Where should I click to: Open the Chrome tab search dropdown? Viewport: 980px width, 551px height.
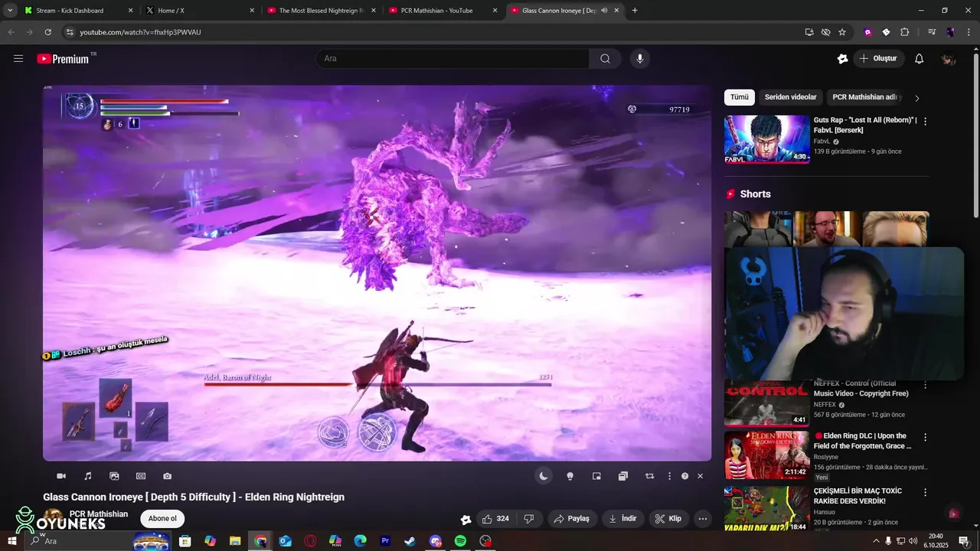click(x=10, y=11)
